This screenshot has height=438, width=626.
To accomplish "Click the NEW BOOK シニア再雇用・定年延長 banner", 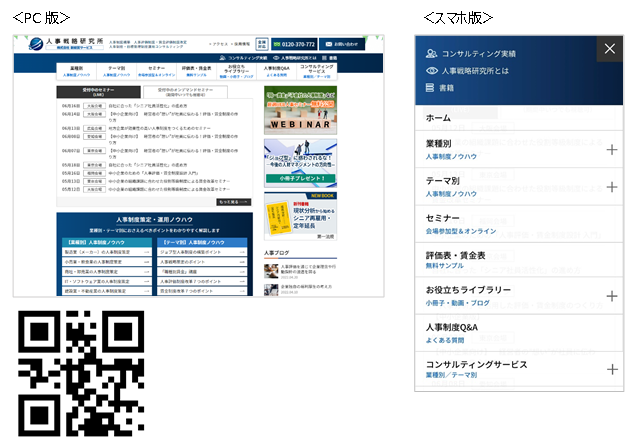I will pyautogui.click(x=300, y=216).
